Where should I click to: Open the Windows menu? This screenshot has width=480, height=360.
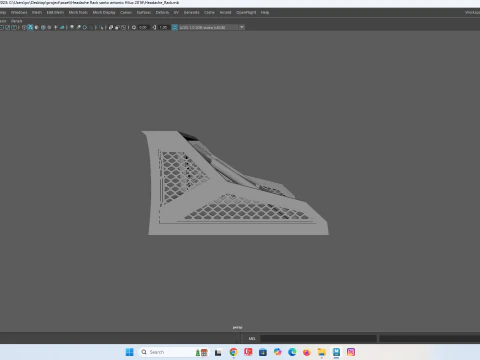[x=19, y=12]
